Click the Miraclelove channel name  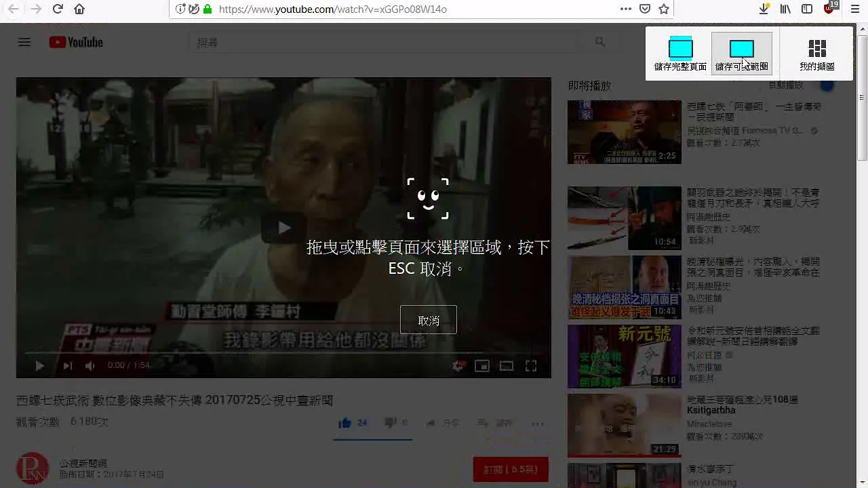pos(710,424)
